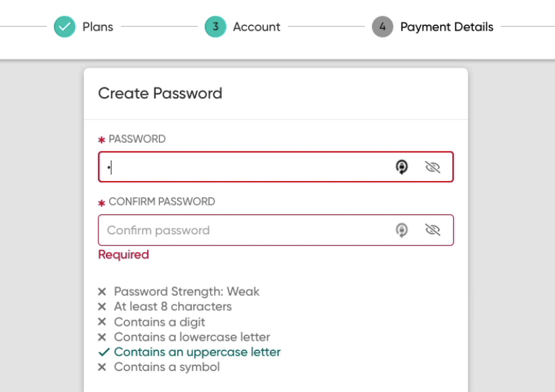Focus the Password input field

click(275, 167)
